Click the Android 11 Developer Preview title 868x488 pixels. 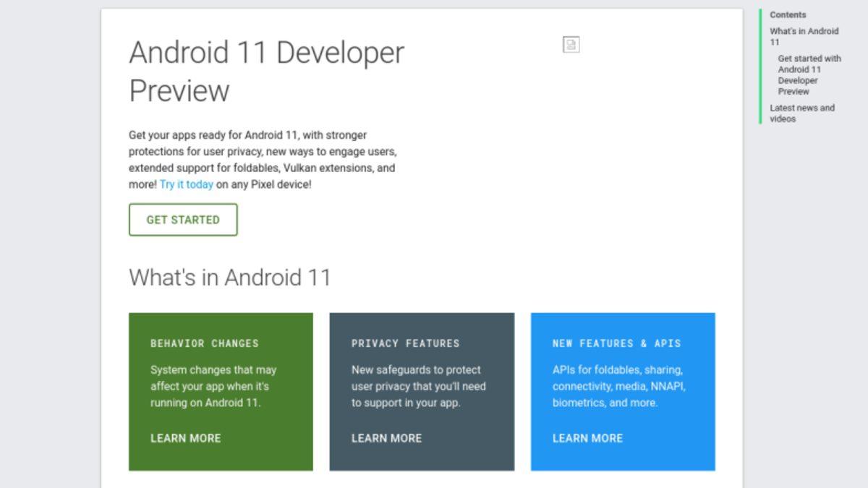click(x=267, y=70)
